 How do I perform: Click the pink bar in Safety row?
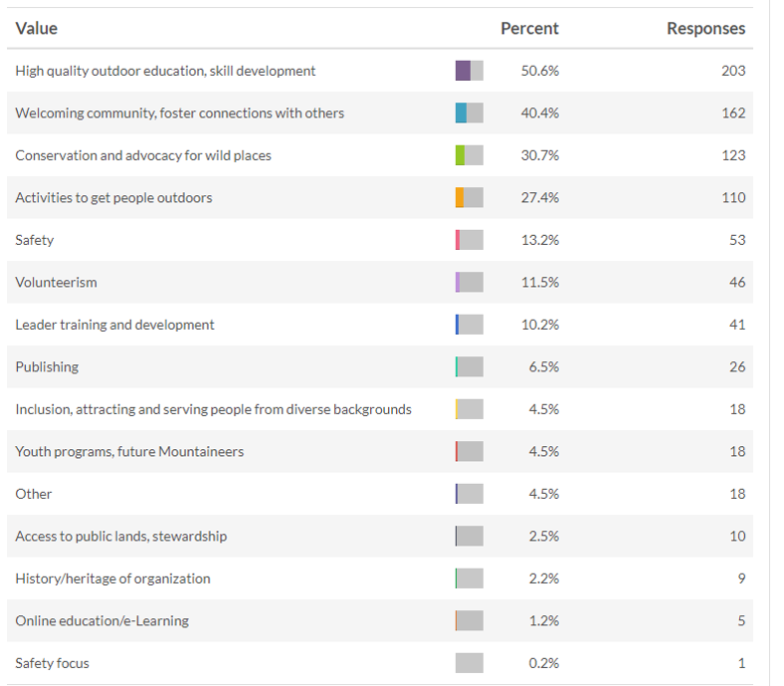click(458, 240)
